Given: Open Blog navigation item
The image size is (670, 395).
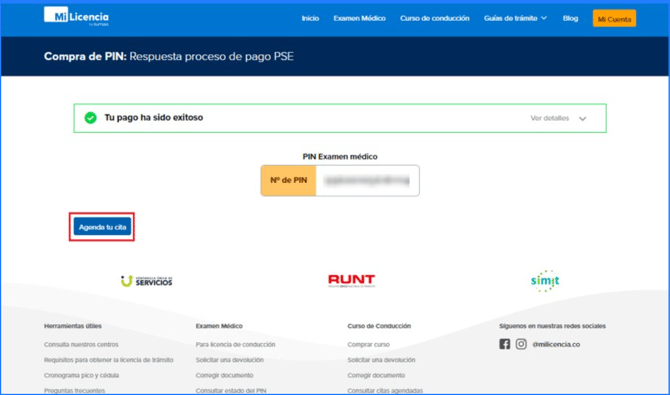Looking at the screenshot, I should click(570, 18).
